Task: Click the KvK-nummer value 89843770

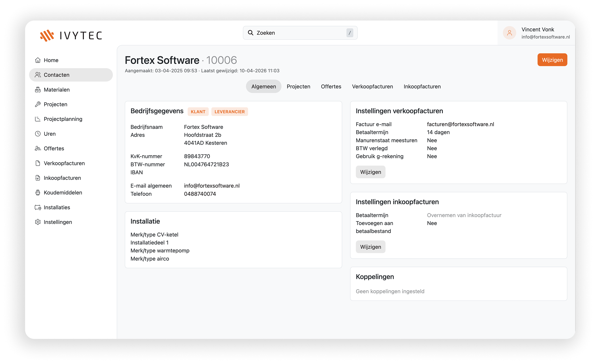Action: click(x=197, y=157)
